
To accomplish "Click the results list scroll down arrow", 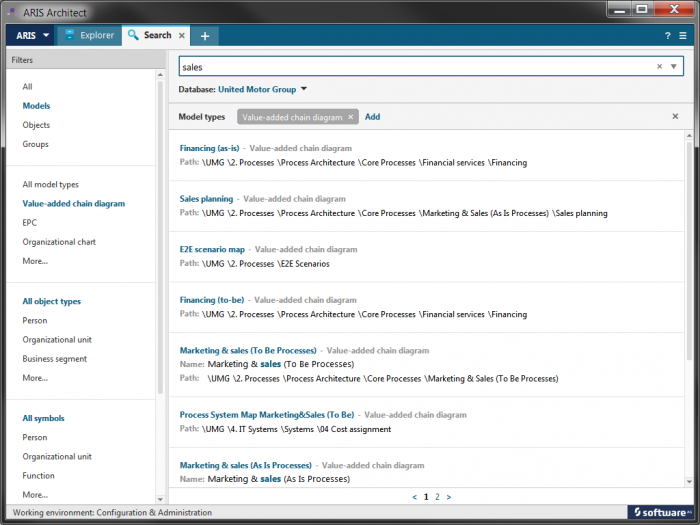I will point(689,482).
